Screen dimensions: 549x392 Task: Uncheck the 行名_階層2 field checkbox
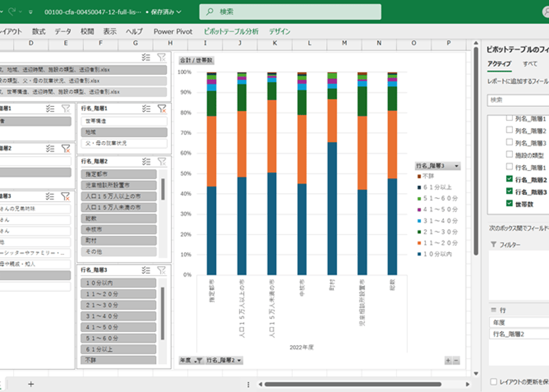(x=509, y=179)
